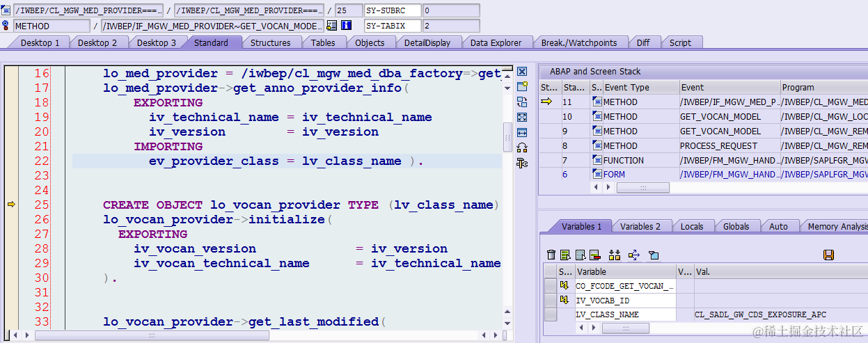Open the Diff tab
The image size is (868, 343).
643,42
